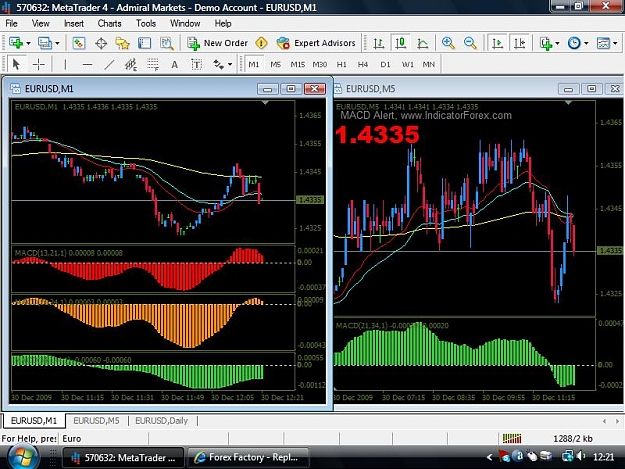The width and height of the screenshot is (625, 469).
Task: Open the Window menu
Action: 185,24
